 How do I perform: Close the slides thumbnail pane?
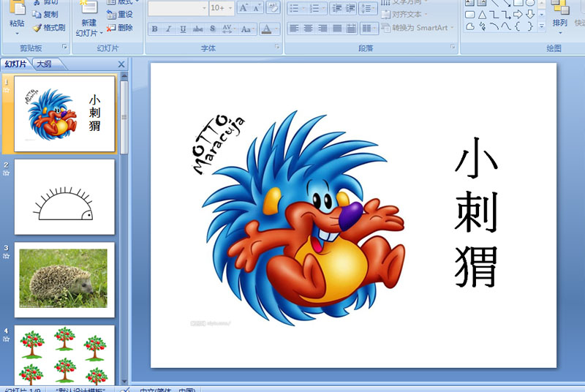click(121, 64)
